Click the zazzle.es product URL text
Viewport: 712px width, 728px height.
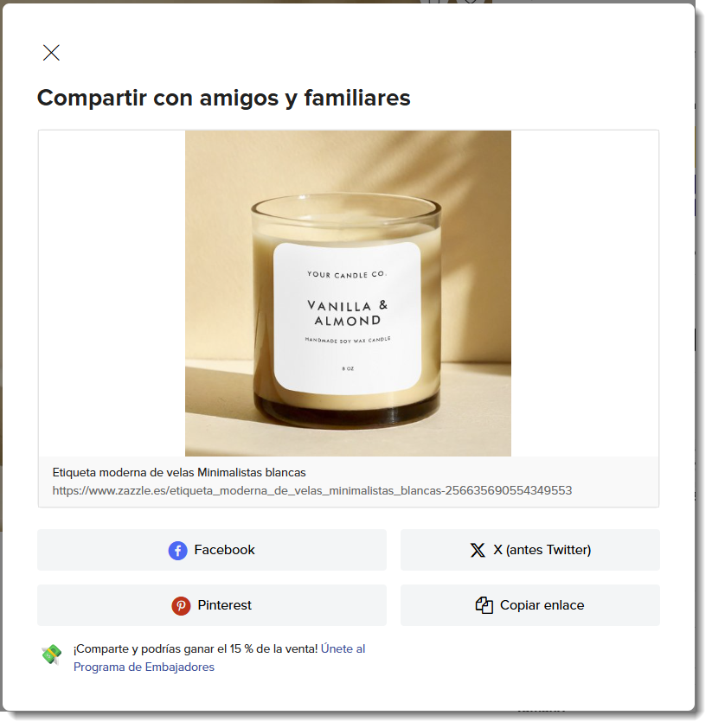coord(312,491)
